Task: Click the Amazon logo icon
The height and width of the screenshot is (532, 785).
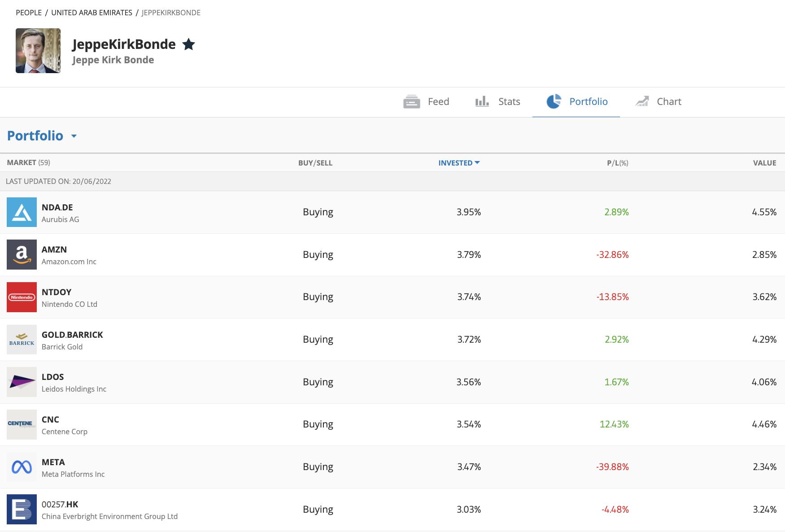Action: (22, 255)
